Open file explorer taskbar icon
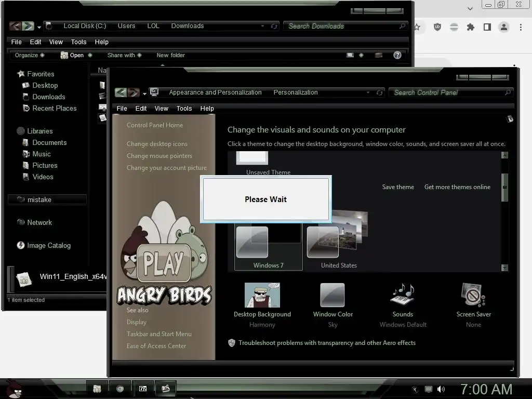 coord(97,389)
